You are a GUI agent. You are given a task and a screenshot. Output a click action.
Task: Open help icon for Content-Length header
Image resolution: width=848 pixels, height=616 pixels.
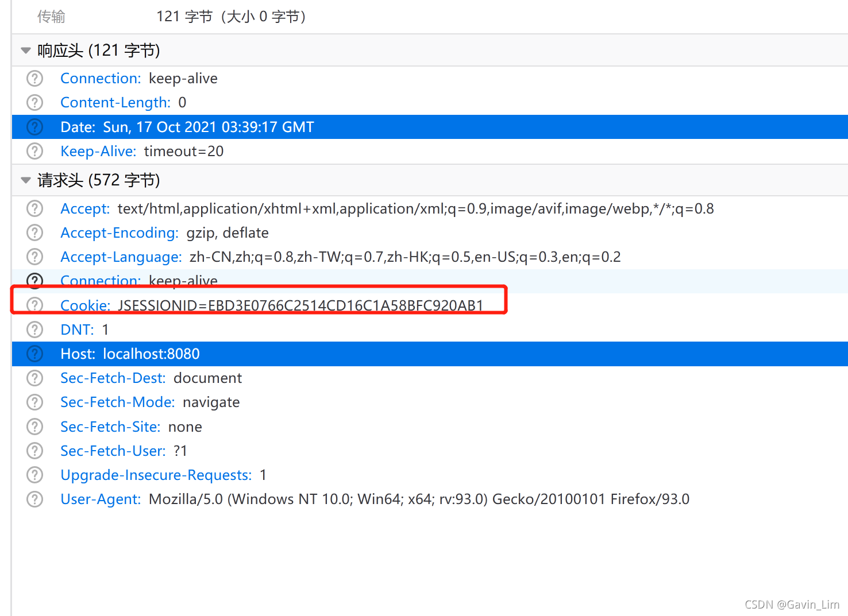click(x=35, y=102)
